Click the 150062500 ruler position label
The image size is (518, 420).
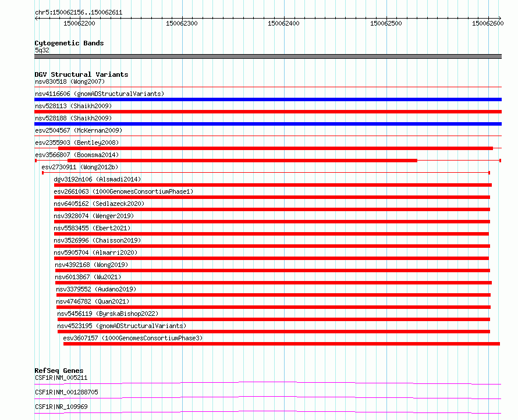coord(386,23)
